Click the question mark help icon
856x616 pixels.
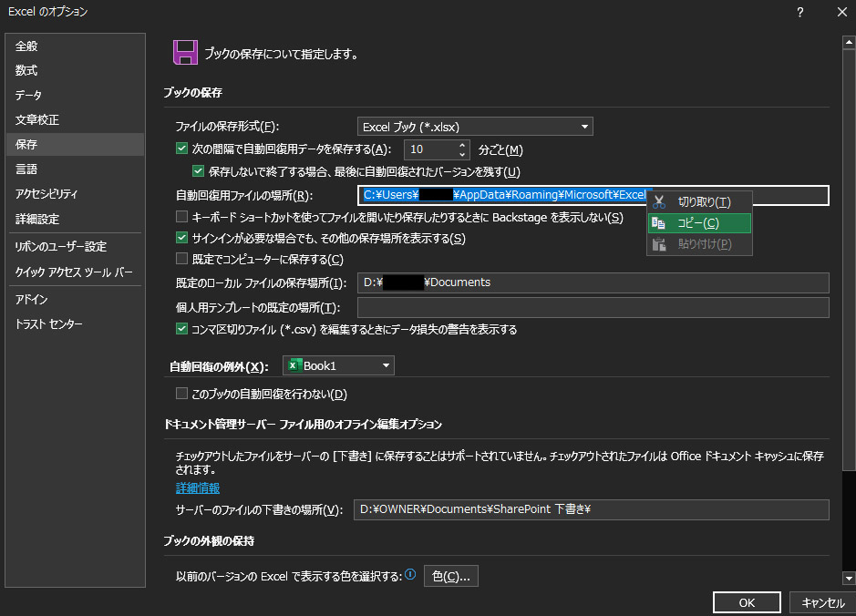799,12
